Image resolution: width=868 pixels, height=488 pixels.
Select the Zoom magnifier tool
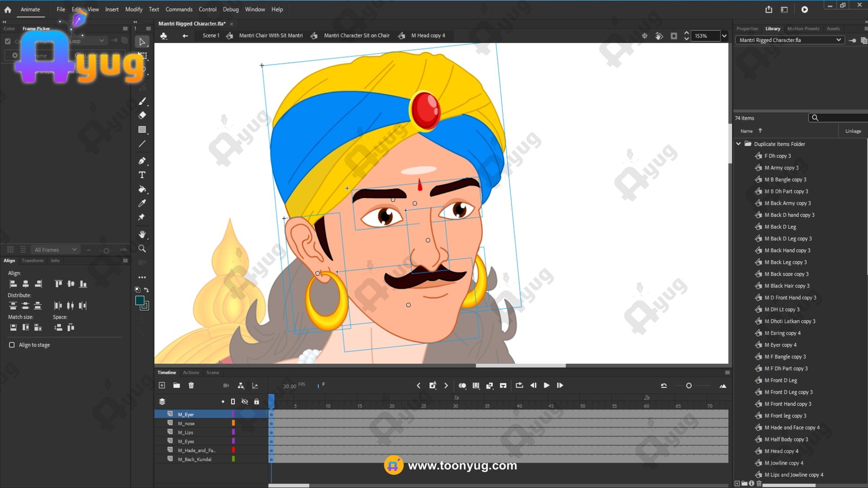(142, 248)
